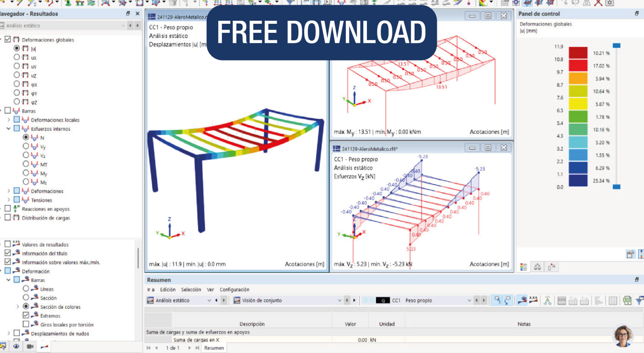Open the Selección menu
The image size is (644, 353).
(x=191, y=289)
